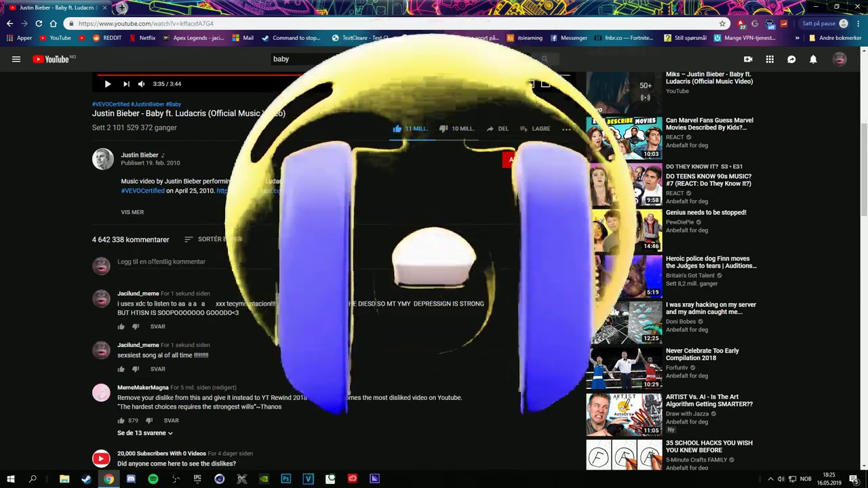Screen dimensions: 868x488
Task: Reload the page in Chrome
Action: [39, 24]
